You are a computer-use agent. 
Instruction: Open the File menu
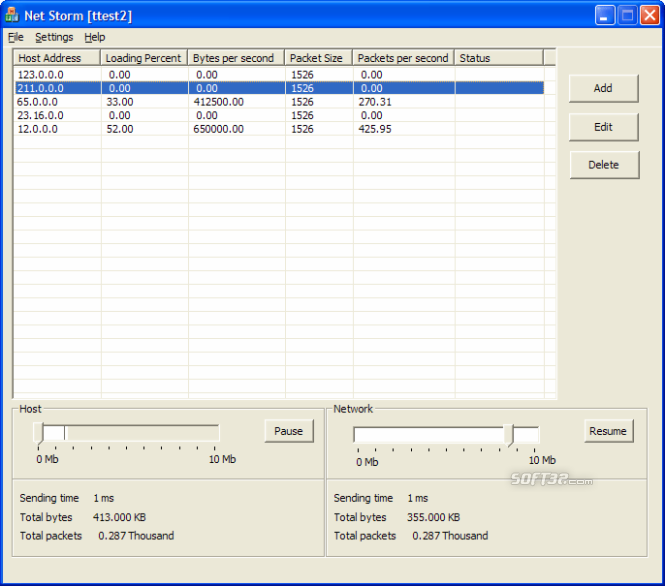click(16, 37)
